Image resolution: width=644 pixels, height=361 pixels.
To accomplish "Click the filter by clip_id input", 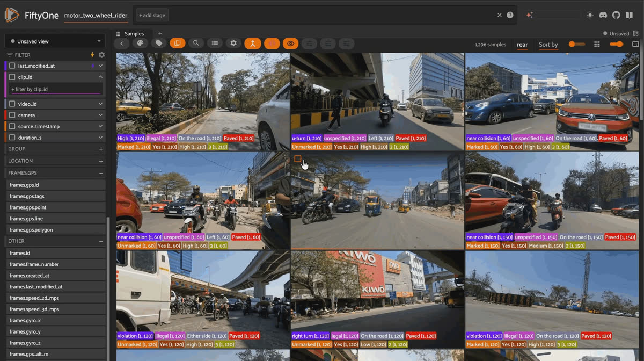I will (x=56, y=89).
